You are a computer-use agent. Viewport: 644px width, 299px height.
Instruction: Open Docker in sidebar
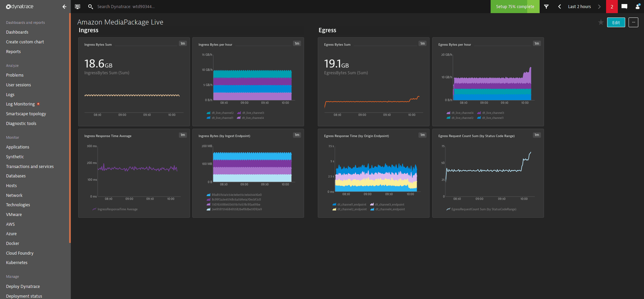[12, 244]
